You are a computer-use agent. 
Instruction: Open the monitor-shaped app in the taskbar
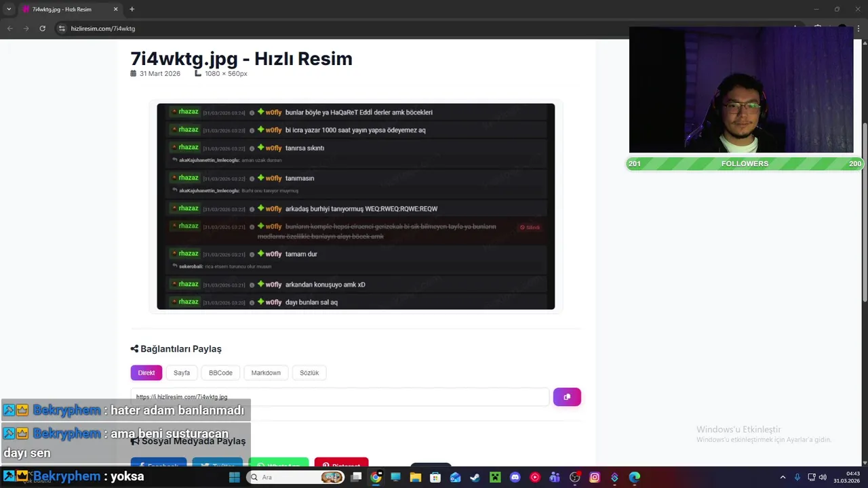click(395, 477)
